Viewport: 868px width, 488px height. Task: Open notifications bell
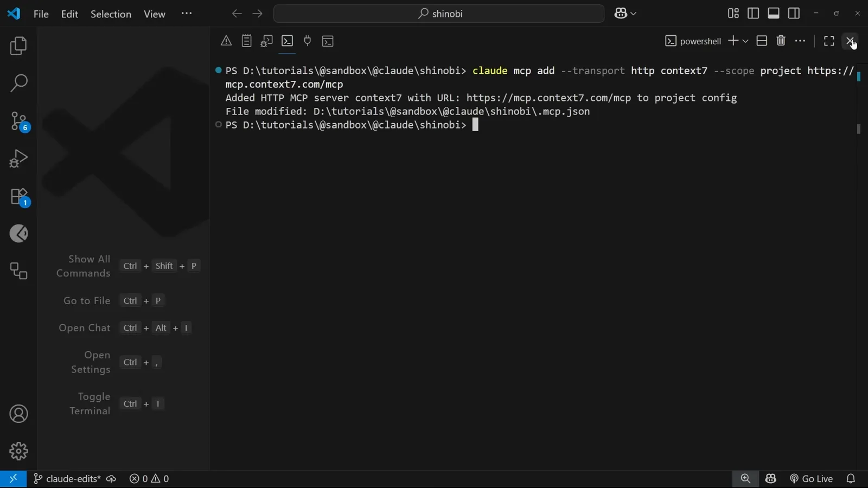(x=851, y=479)
